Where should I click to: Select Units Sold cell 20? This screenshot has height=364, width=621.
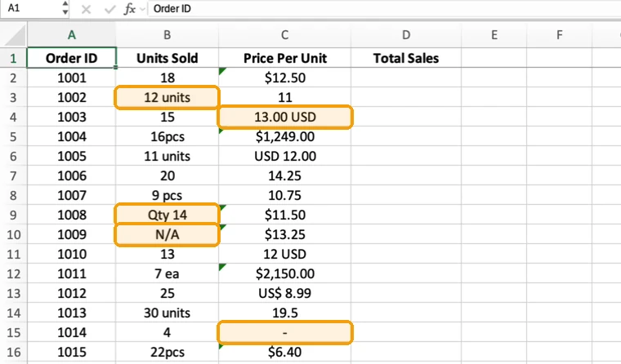point(168,175)
